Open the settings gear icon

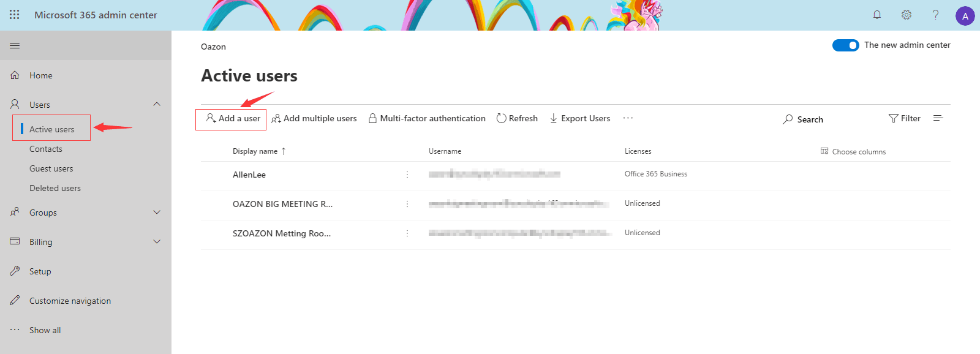[x=907, y=15]
